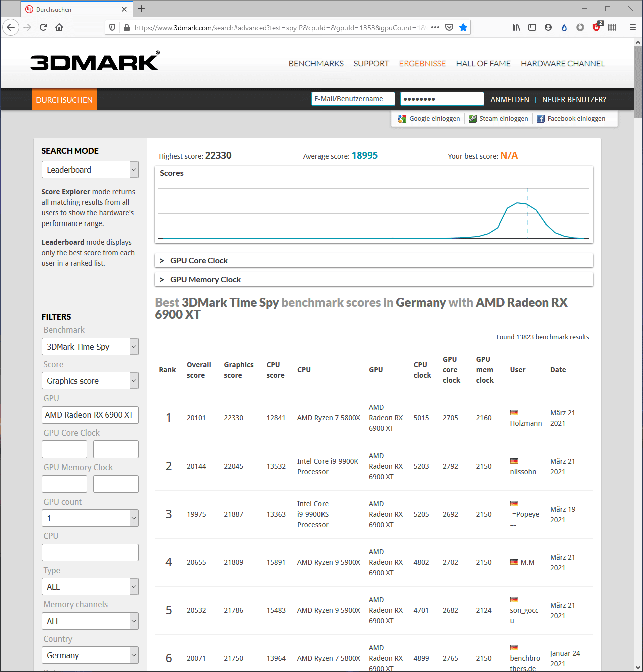
Task: Click the 3DMark logo
Action: tap(95, 61)
